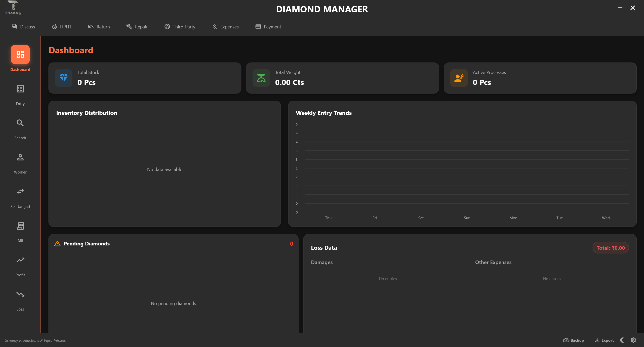Screen dimensions: 644x347
Task: Click the 'No data available' message
Action: point(165,169)
